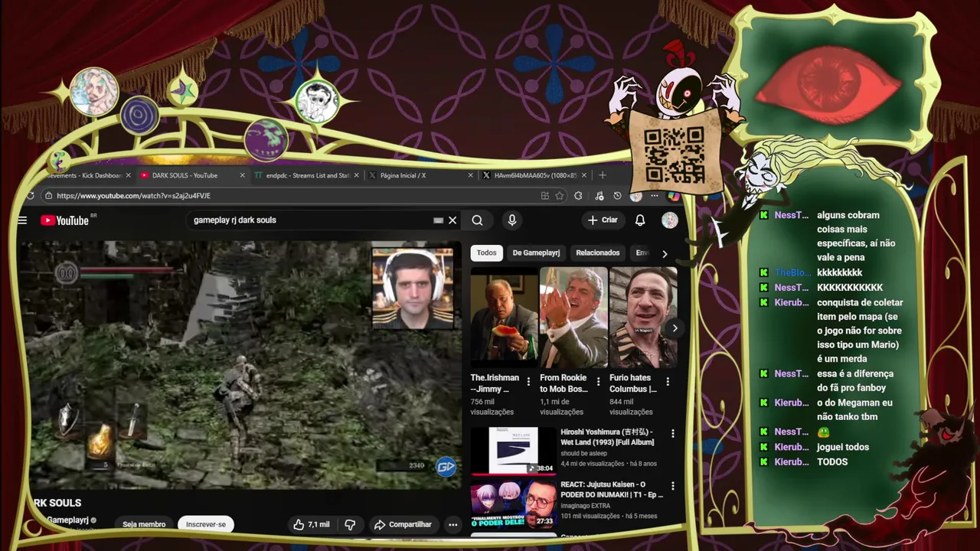Open options for Furio hates Columbus short

point(668,381)
